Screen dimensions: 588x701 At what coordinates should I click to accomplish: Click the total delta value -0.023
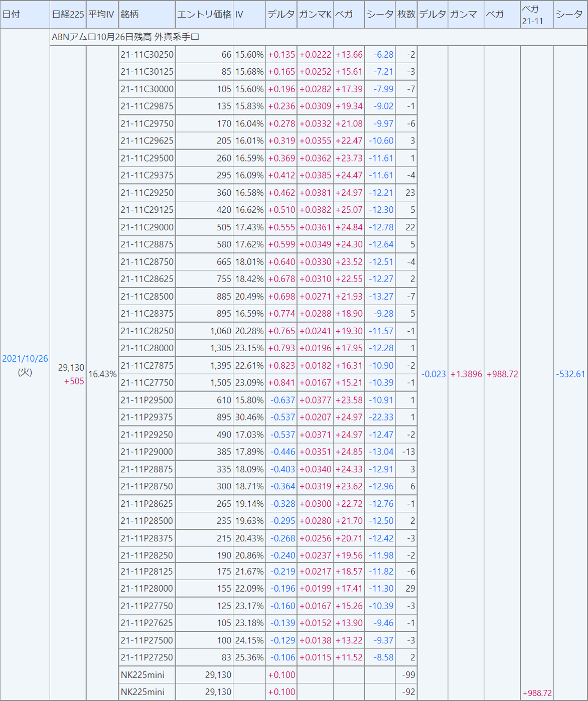433,374
